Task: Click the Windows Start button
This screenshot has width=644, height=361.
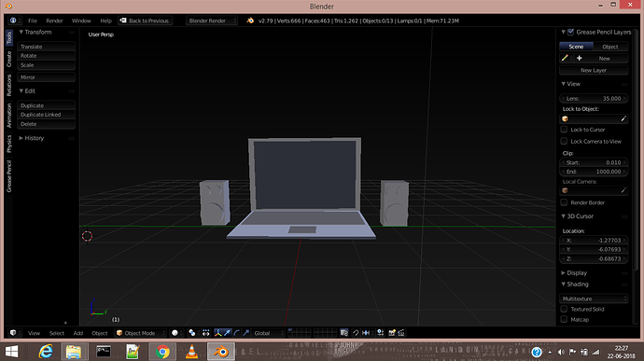Action: (11, 352)
